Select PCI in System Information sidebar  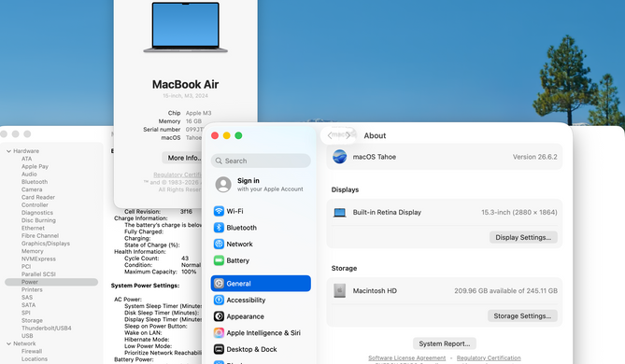26,266
